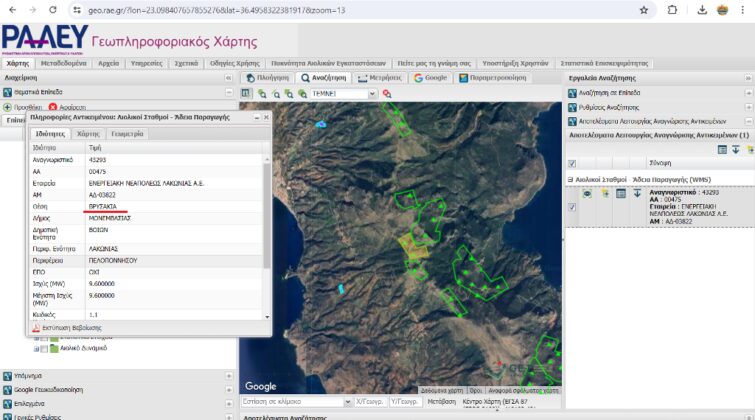Expand the Επιλεγμένα section
This screenshot has height=420, width=755.
click(229, 404)
